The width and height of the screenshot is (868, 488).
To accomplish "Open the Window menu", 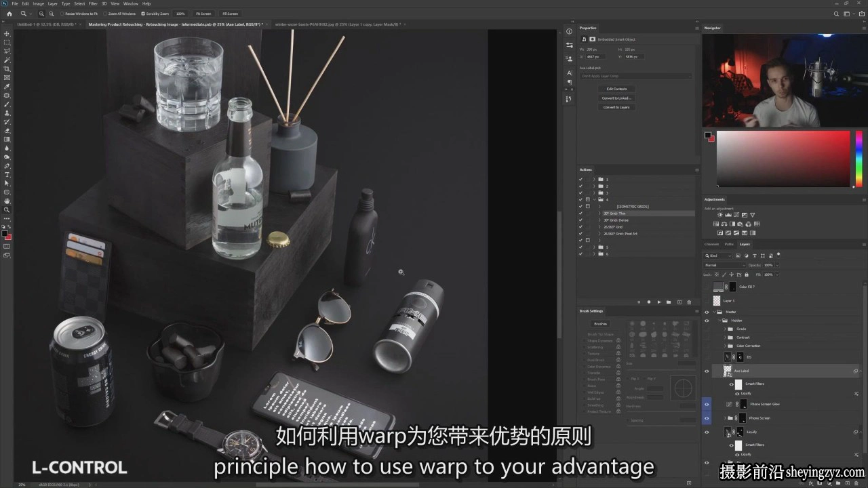I will tap(131, 3).
